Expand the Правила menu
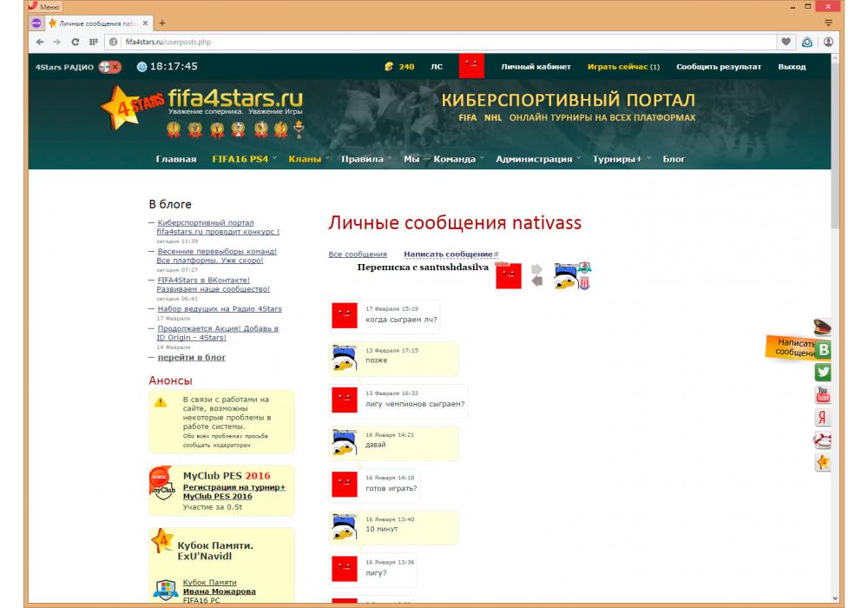Viewport: 868px width, 608px height. pos(366,160)
